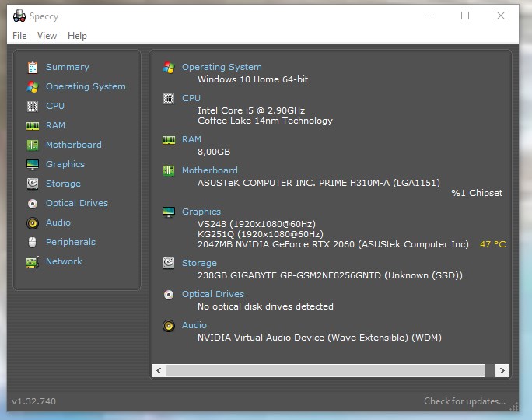Select CPU in the sidebar
This screenshot has width=532, height=420.
tap(55, 106)
